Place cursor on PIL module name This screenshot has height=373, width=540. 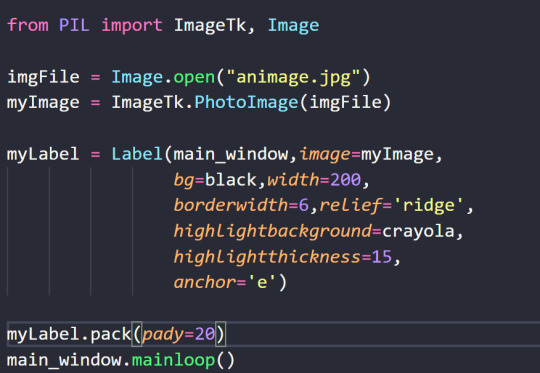coord(74,25)
